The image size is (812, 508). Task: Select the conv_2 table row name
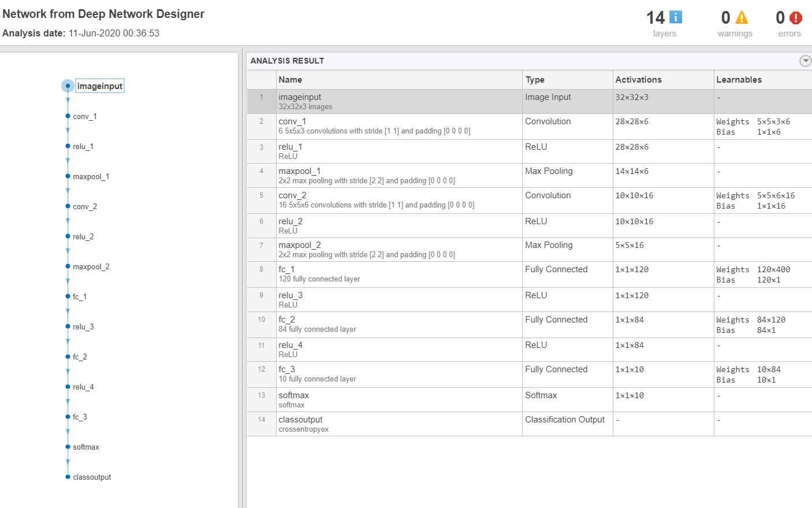click(292, 195)
